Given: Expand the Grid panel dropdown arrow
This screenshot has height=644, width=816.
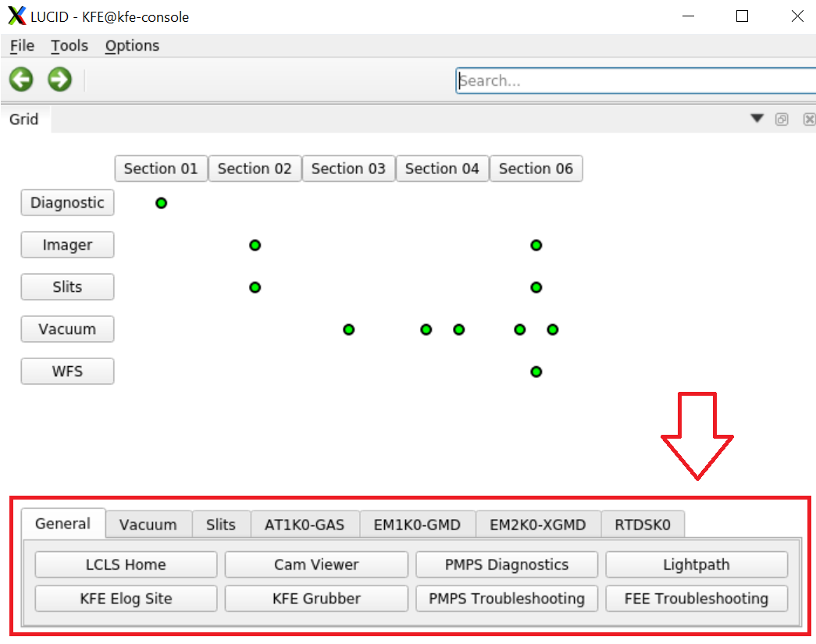Looking at the screenshot, I should tap(757, 119).
